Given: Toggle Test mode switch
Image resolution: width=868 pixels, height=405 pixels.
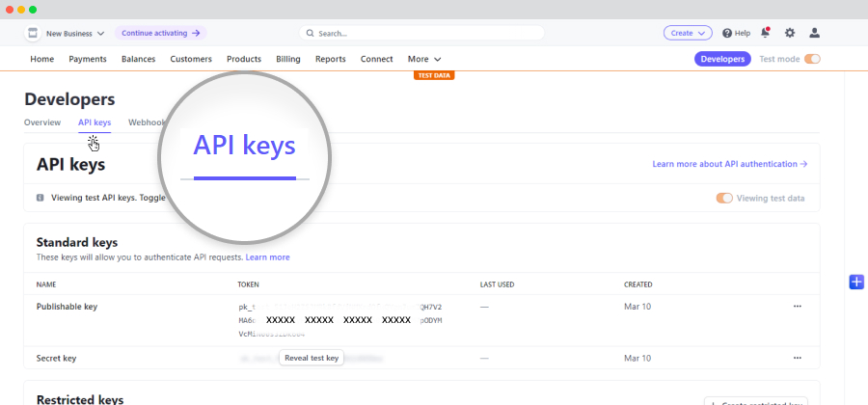Looking at the screenshot, I should 812,59.
